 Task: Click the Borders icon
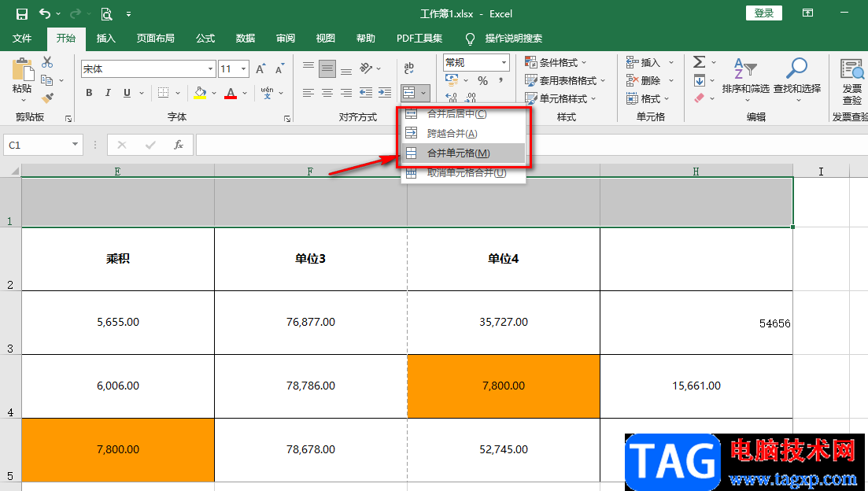tap(163, 92)
